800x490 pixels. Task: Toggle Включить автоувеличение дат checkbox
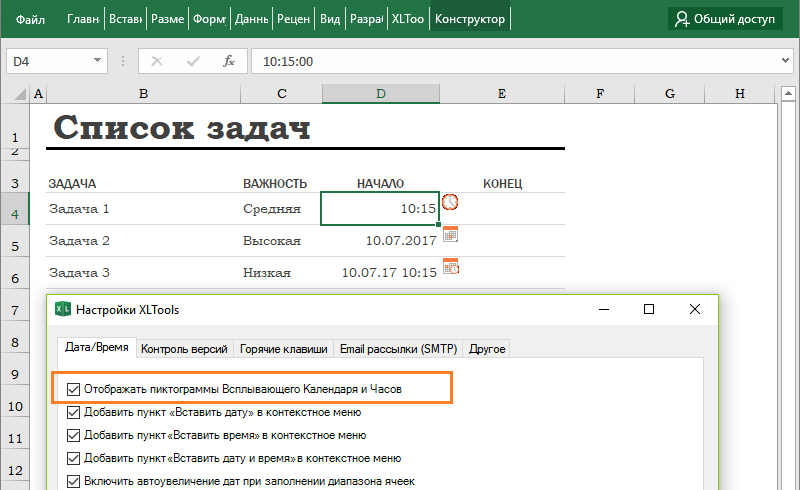(x=73, y=481)
